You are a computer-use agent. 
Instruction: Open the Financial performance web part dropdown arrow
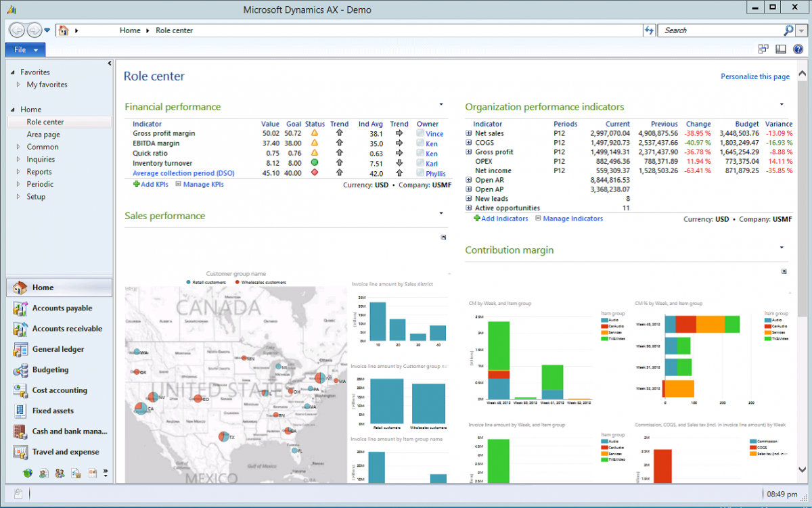(441, 104)
